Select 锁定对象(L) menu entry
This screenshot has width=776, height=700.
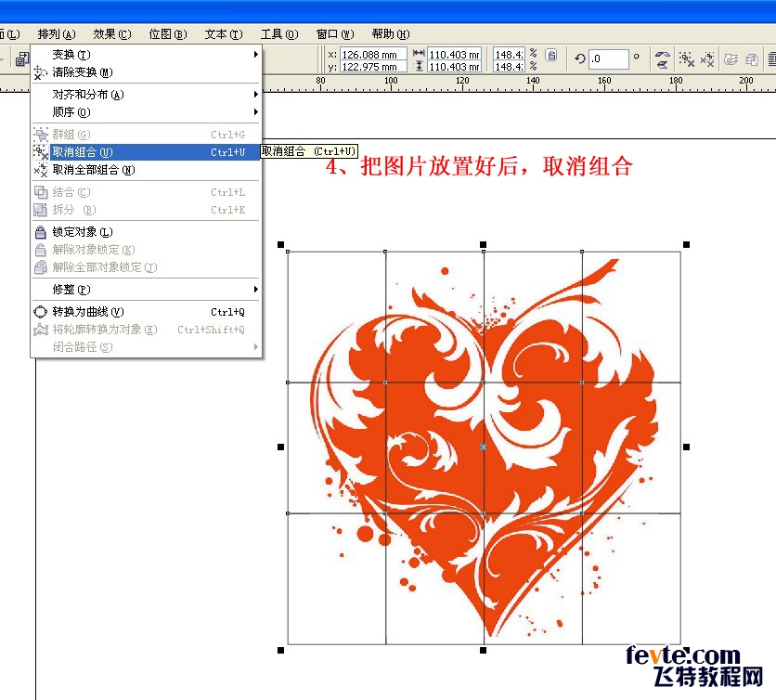point(146,232)
